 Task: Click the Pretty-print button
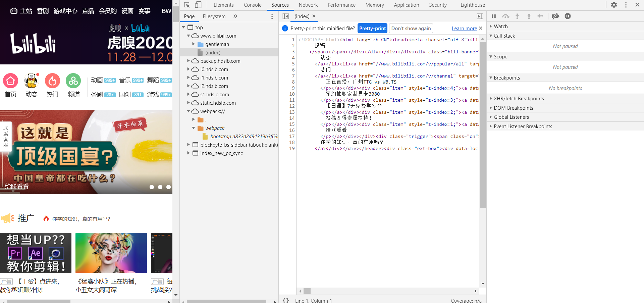[372, 28]
